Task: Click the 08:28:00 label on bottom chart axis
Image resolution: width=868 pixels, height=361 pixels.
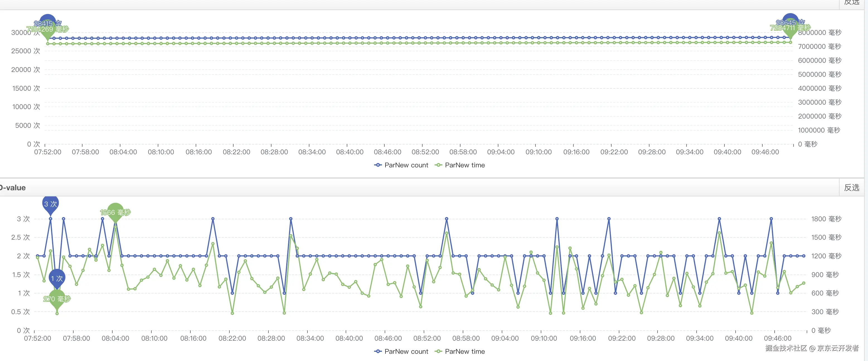Action: click(x=271, y=338)
